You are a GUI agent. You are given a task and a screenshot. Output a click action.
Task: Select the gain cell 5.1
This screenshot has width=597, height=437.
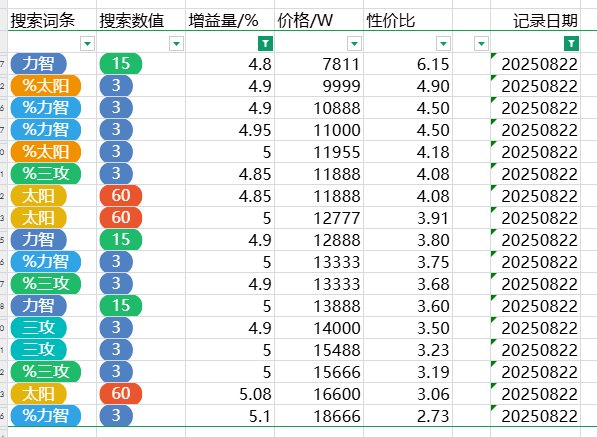[x=230, y=416]
